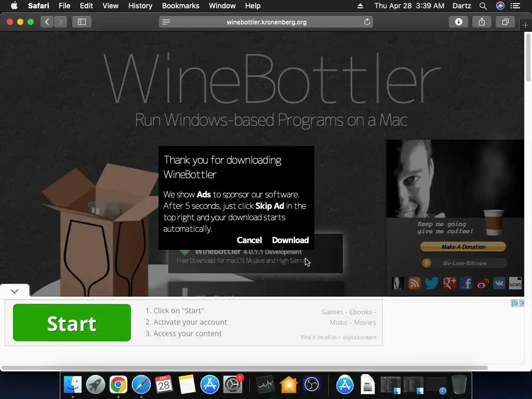Show Safari downloads list

(459, 22)
